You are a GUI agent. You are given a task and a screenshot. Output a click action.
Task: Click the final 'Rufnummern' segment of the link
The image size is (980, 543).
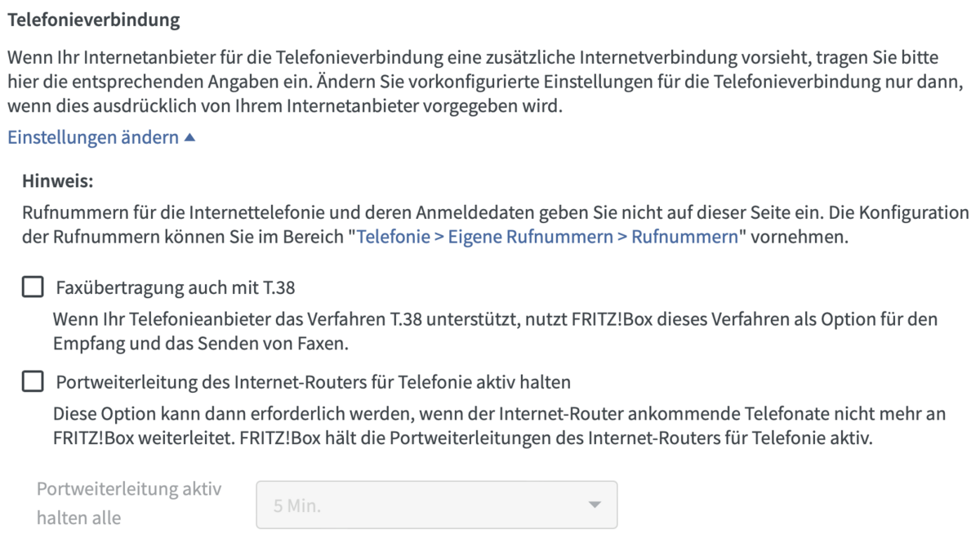click(x=684, y=240)
